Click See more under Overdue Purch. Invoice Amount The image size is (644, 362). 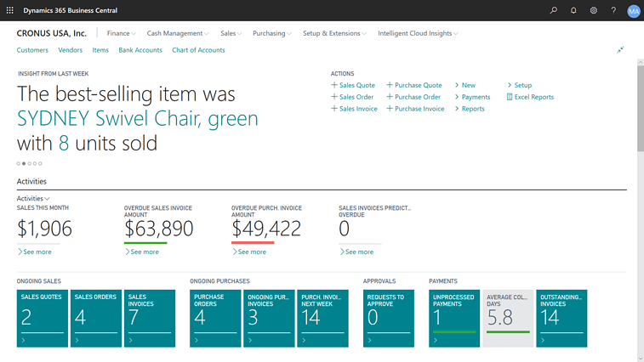[249, 252]
